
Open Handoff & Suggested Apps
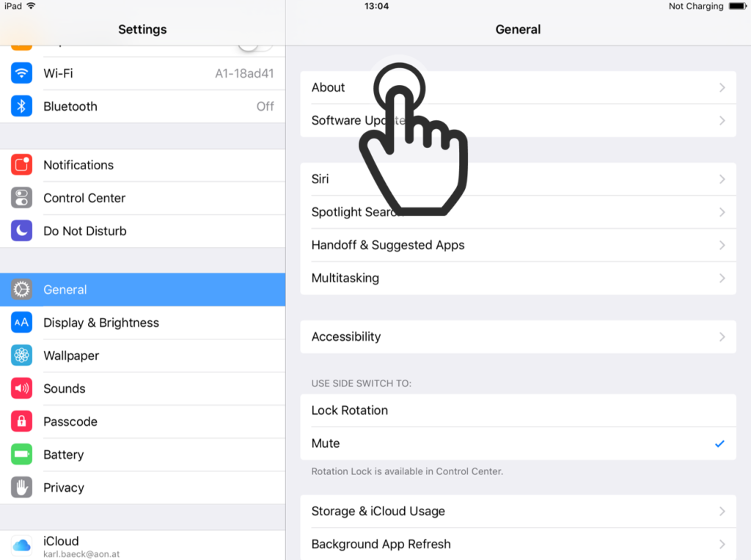click(519, 245)
